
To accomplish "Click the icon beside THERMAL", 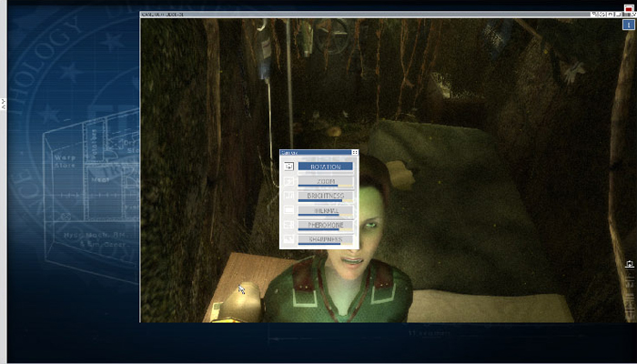I will pos(288,210).
